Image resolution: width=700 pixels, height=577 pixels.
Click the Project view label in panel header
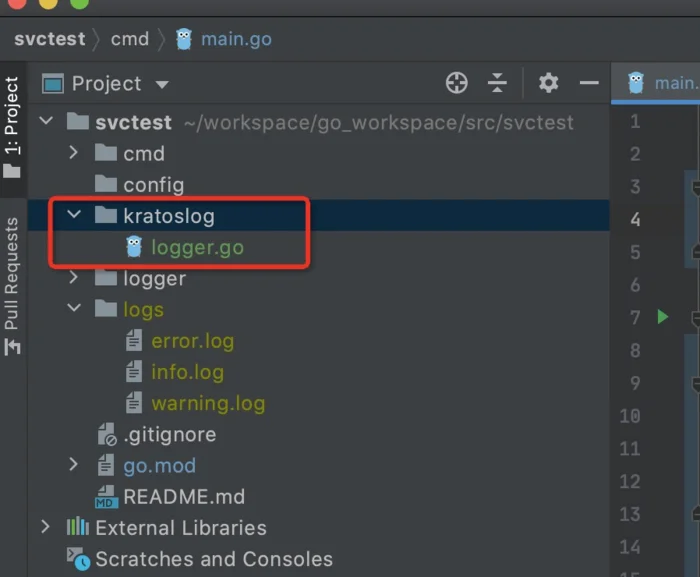click(x=107, y=84)
